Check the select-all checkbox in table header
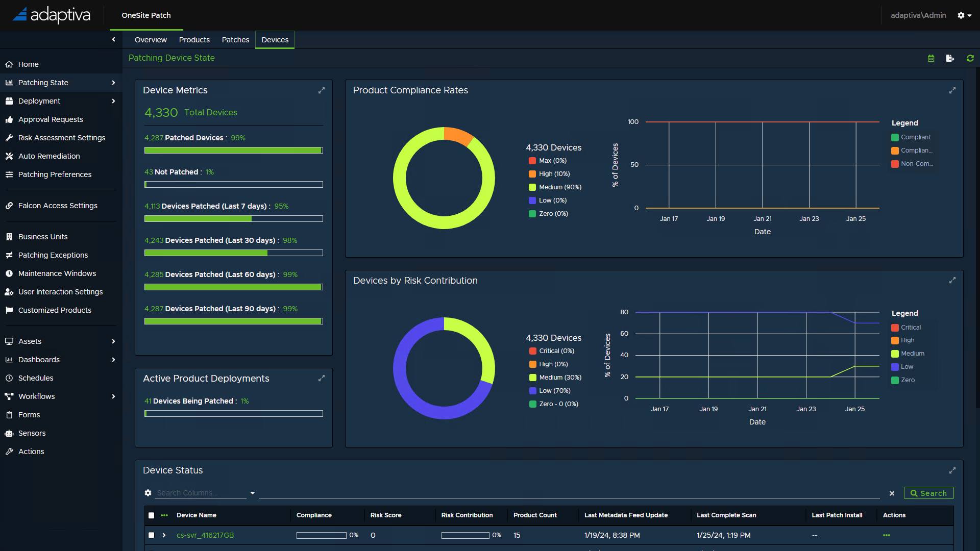 [x=151, y=515]
